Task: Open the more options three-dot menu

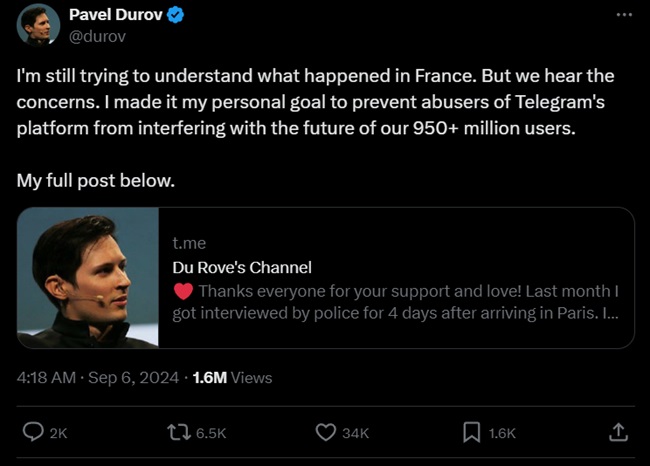Action: 623,15
